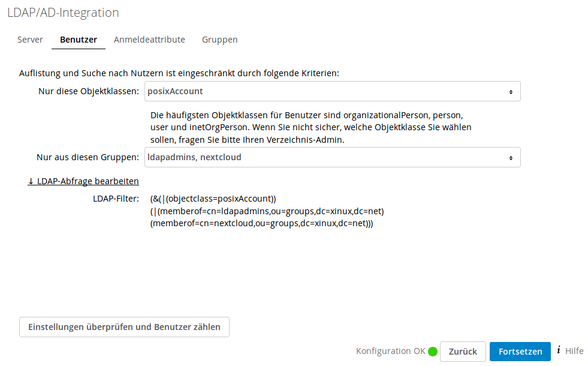The width and height of the screenshot is (588, 366).
Task: Open the Anmeldeattribute tab
Action: pyautogui.click(x=149, y=39)
